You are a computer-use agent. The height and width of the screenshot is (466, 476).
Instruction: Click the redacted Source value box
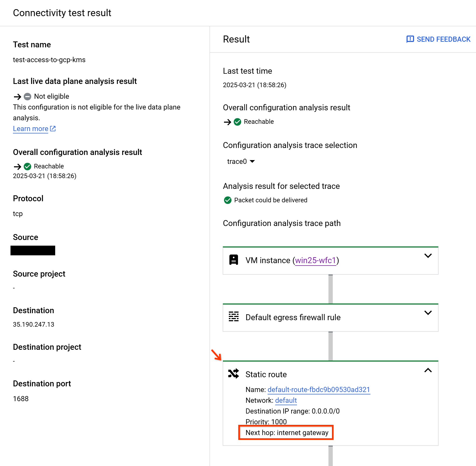point(33,250)
